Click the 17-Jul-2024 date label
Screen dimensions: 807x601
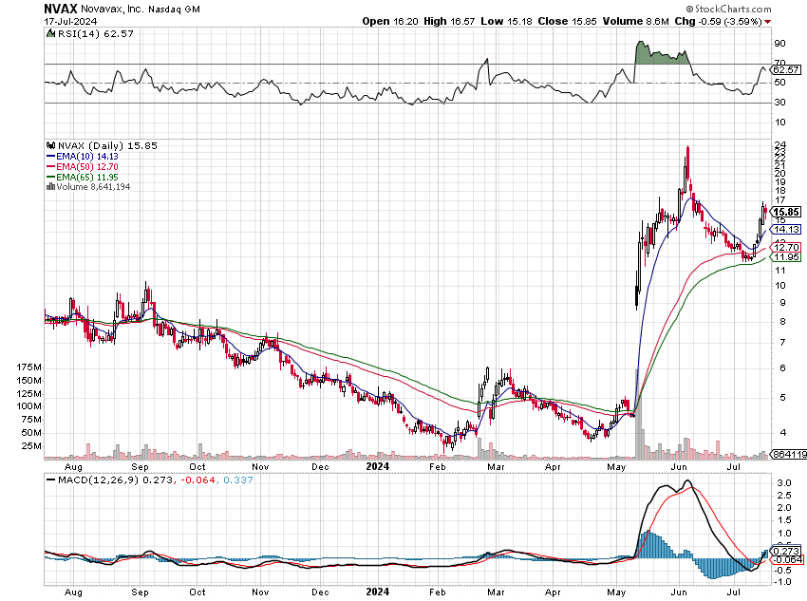70,22
